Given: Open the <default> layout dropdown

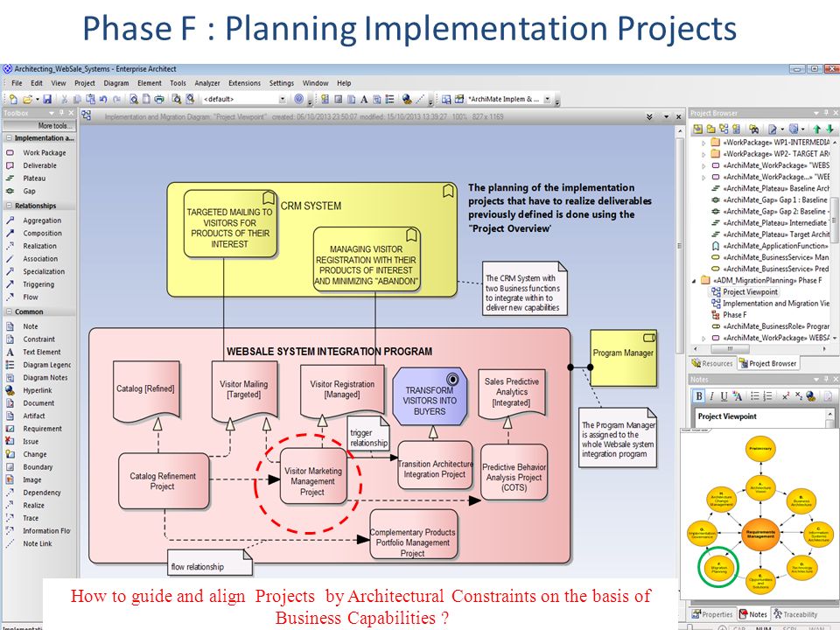Looking at the screenshot, I should pos(283,99).
